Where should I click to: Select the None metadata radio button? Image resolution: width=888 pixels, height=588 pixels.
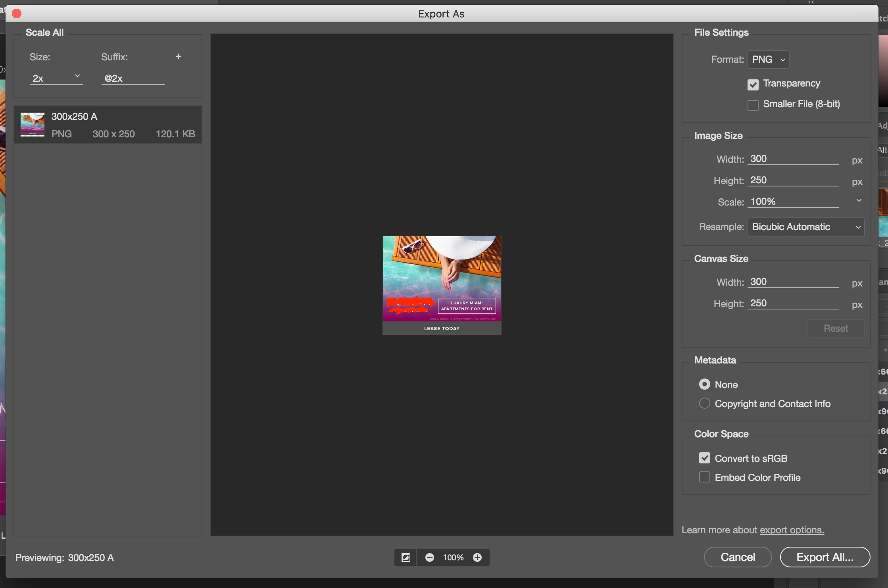pos(704,384)
